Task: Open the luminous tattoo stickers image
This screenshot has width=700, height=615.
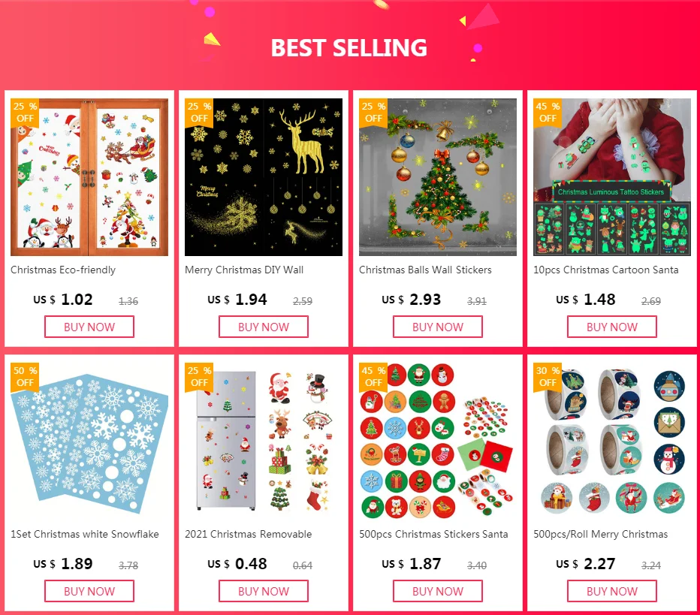Action: pyautogui.click(x=612, y=177)
